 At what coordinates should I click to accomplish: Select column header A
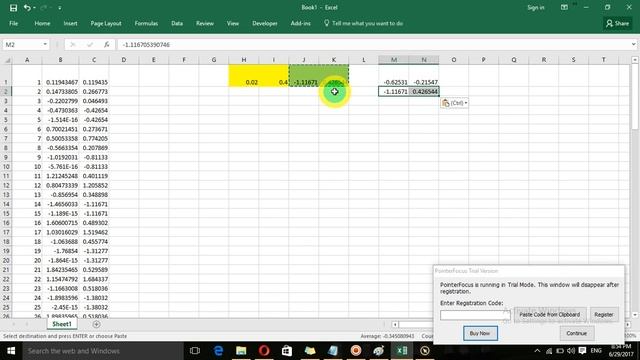coord(27,60)
